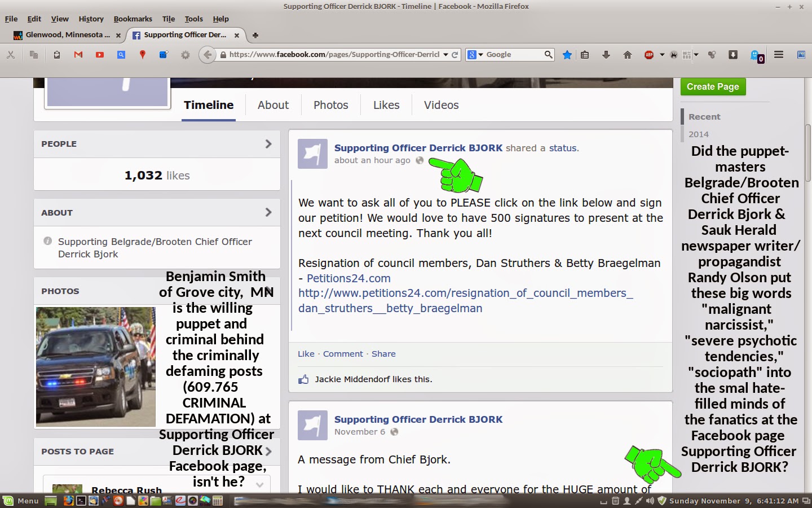Open the Gmail bookmark icon

[x=78, y=55]
